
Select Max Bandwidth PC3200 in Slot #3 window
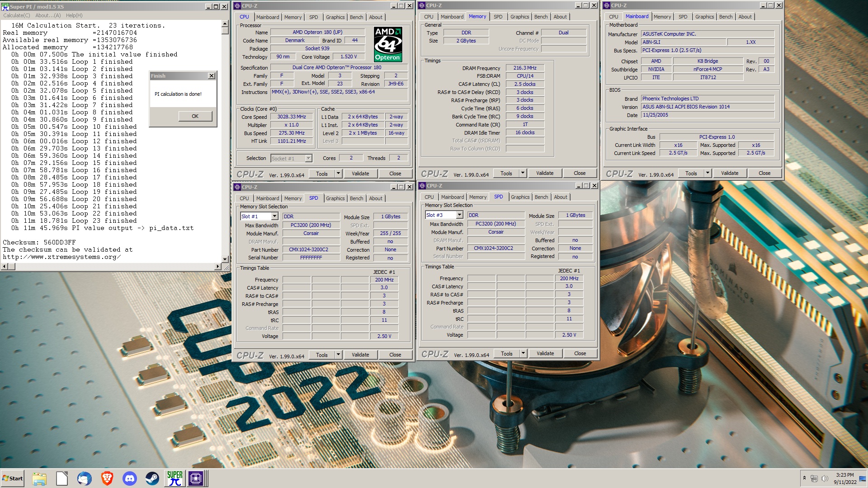click(495, 224)
